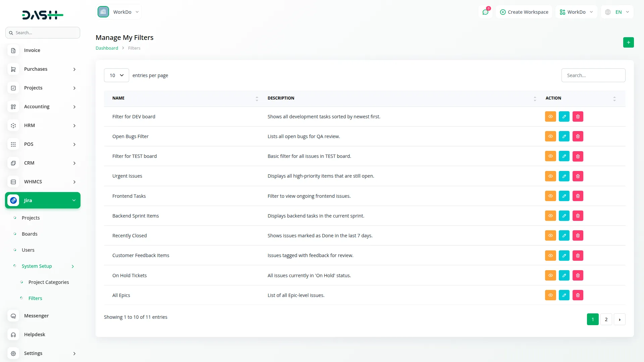
Task: Edit the 'Open Bugs Filter' entry
Action: pyautogui.click(x=564, y=136)
